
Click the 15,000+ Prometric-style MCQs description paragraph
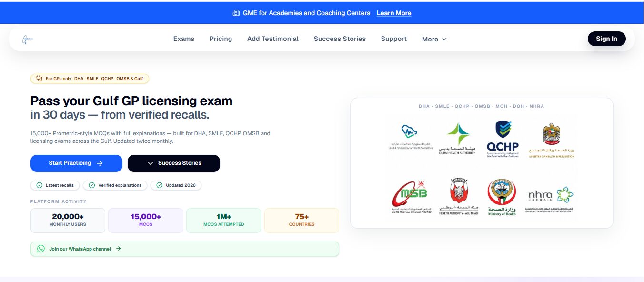pyautogui.click(x=151, y=137)
